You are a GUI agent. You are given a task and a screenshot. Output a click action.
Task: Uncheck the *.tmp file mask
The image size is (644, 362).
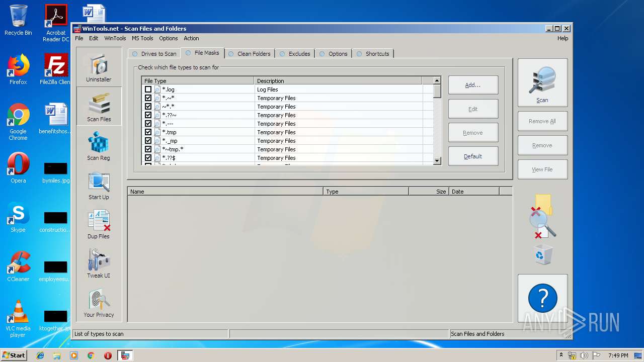pyautogui.click(x=148, y=132)
